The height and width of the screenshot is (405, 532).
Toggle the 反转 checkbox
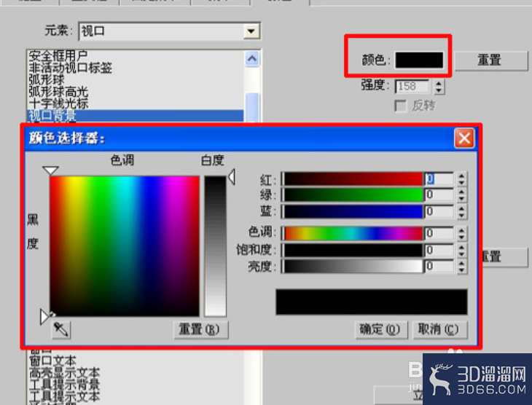[x=401, y=106]
